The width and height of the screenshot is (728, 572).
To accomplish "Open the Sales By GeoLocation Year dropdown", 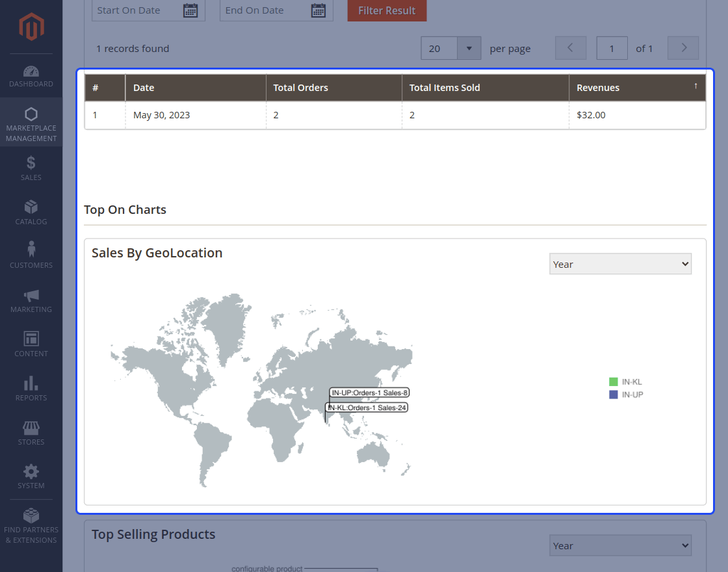I will pyautogui.click(x=620, y=264).
